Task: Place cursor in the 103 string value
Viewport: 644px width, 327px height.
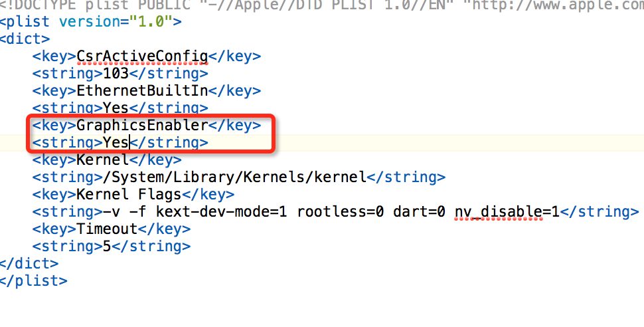Action: pos(116,73)
